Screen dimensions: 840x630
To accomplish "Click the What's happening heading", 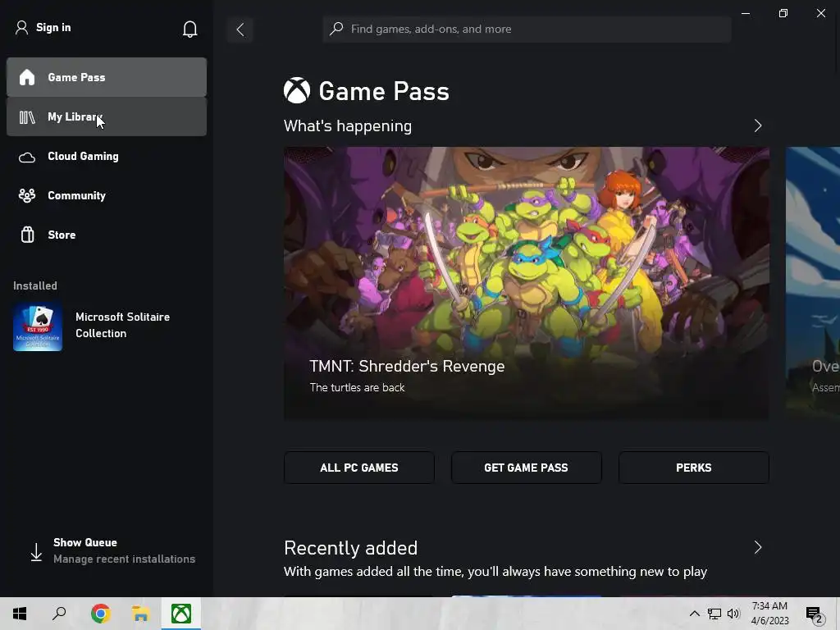I will tap(348, 126).
